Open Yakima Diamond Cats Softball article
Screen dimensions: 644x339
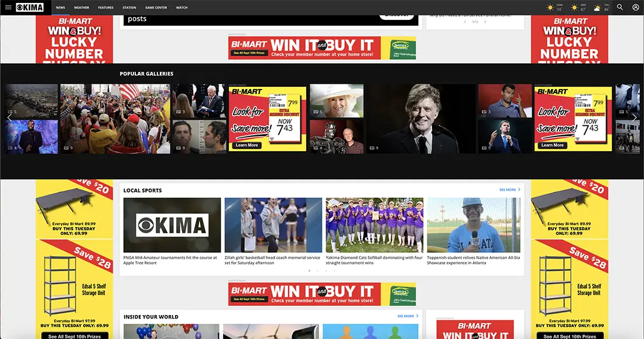point(374,260)
